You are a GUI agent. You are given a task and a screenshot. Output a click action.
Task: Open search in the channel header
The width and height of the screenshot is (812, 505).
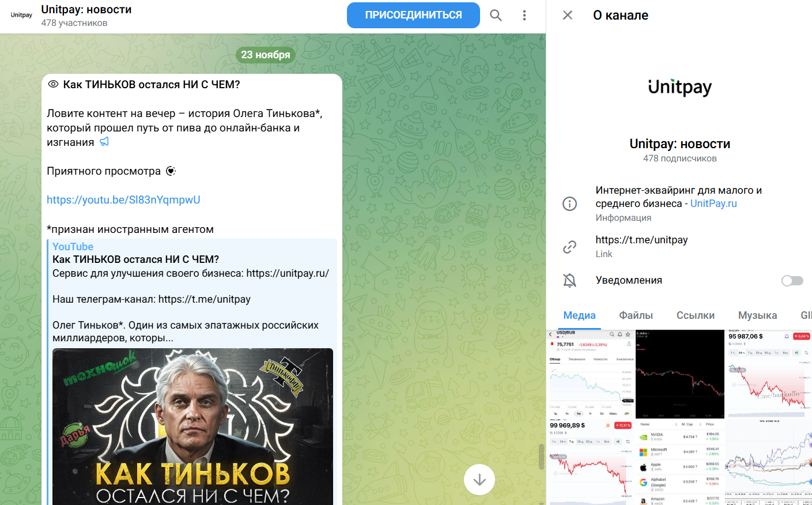(x=496, y=16)
